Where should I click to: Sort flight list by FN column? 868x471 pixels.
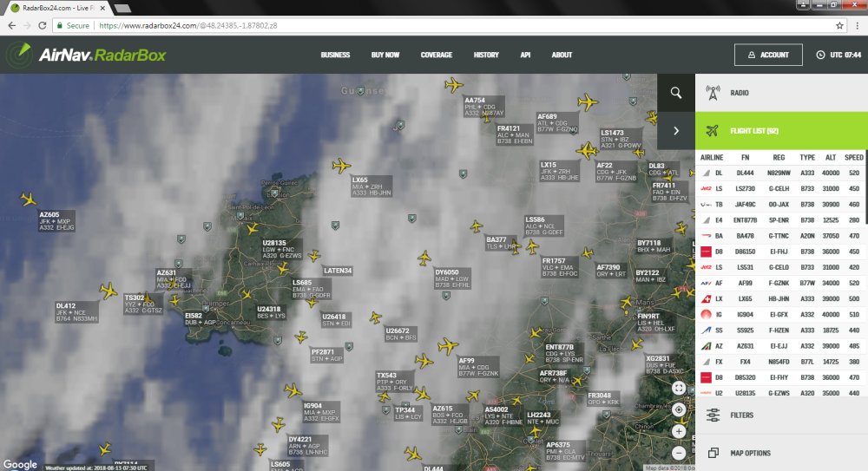click(745, 157)
